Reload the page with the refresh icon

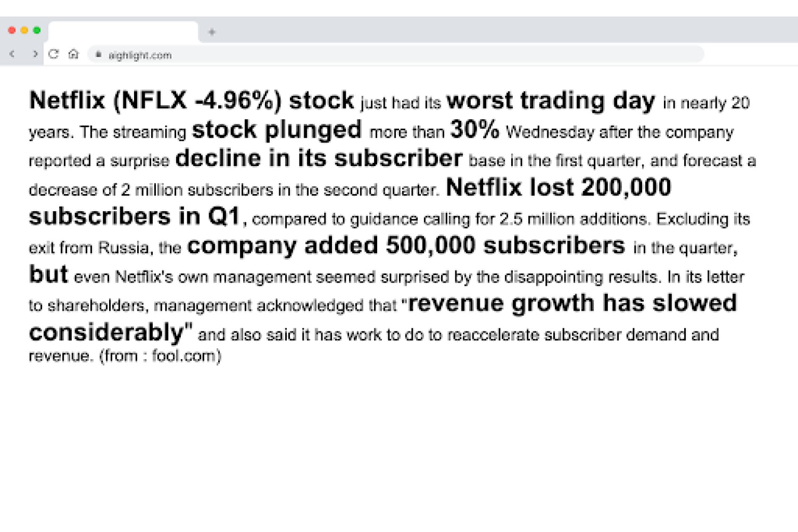pos(53,54)
